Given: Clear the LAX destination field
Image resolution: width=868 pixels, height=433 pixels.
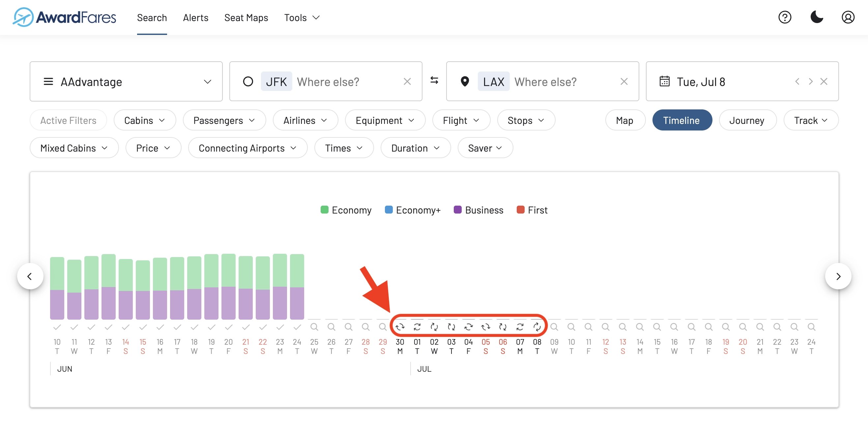Looking at the screenshot, I should [624, 81].
